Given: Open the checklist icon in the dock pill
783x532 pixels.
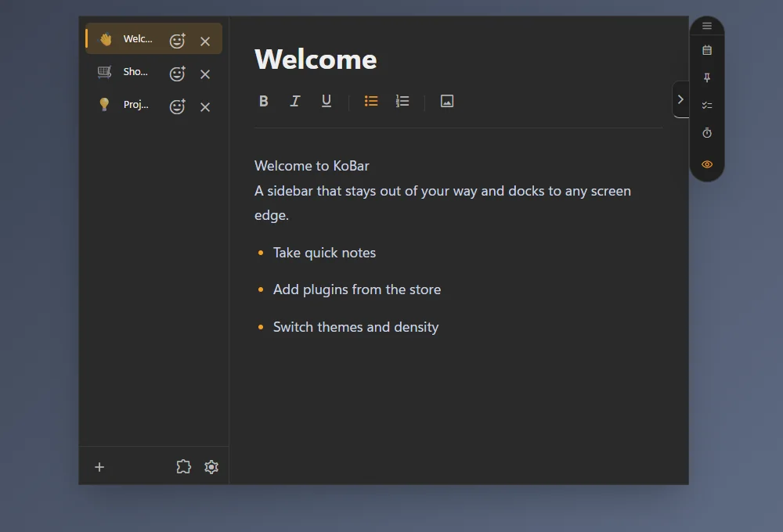Looking at the screenshot, I should 707,106.
